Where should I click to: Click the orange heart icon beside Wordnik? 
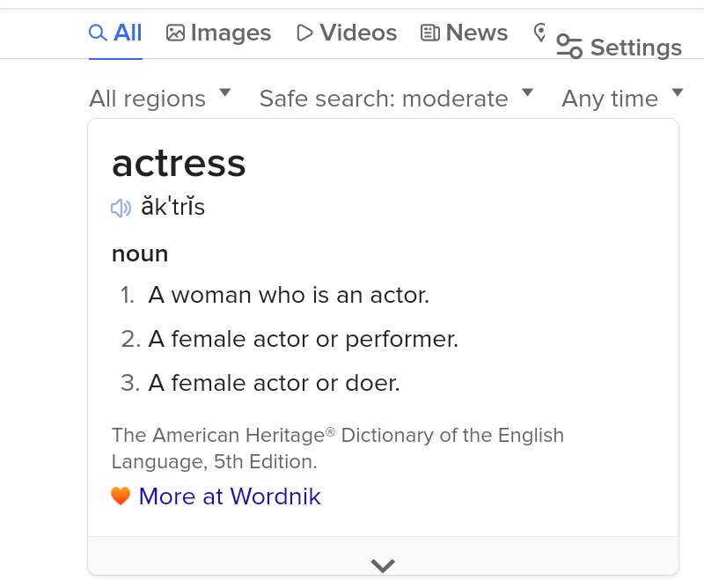coord(121,496)
